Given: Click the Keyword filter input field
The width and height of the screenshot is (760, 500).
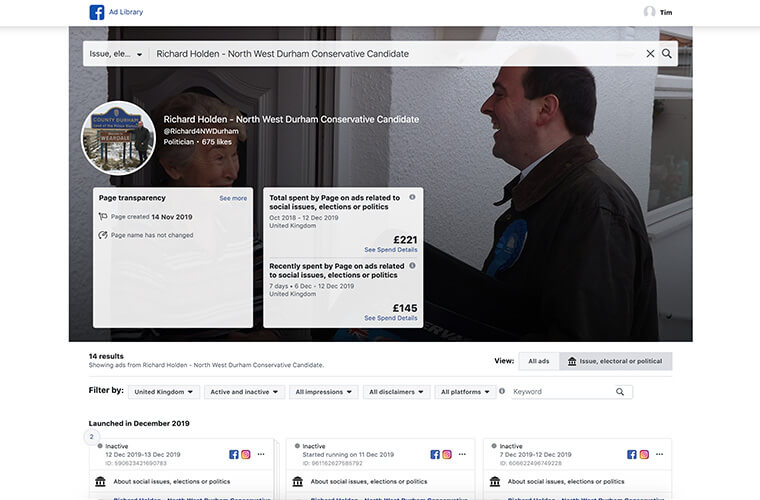Looking at the screenshot, I should click(562, 392).
